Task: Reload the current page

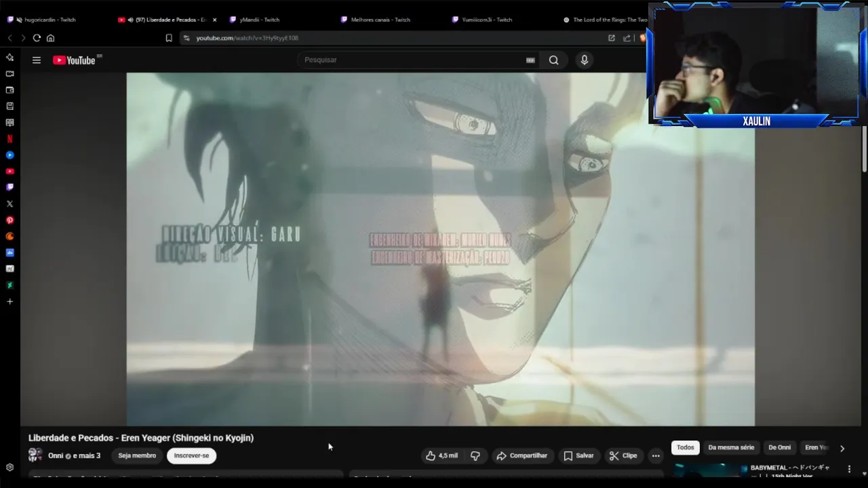Action: tap(37, 38)
